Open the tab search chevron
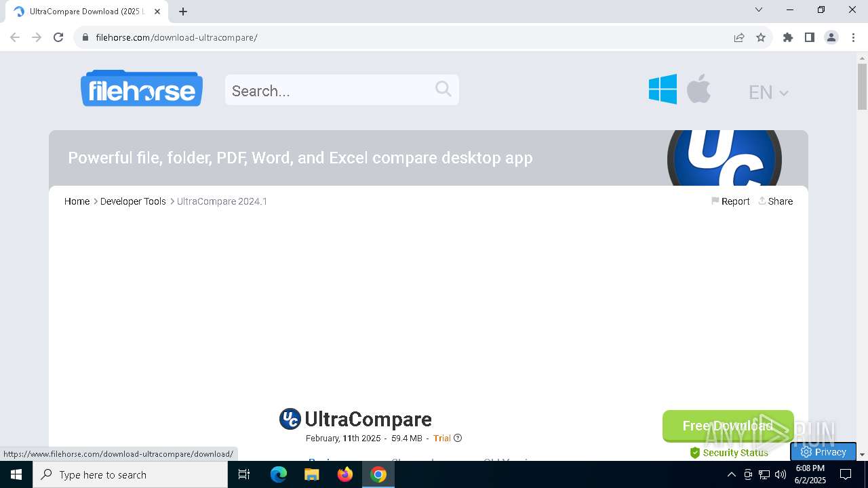The width and height of the screenshot is (868, 488). [759, 9]
